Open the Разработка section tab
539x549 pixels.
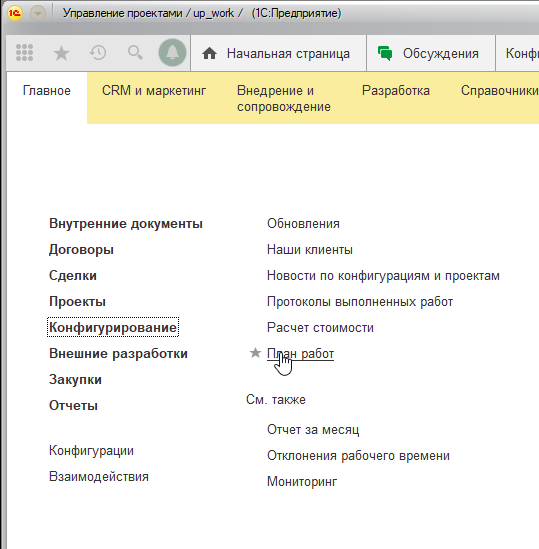click(x=396, y=91)
